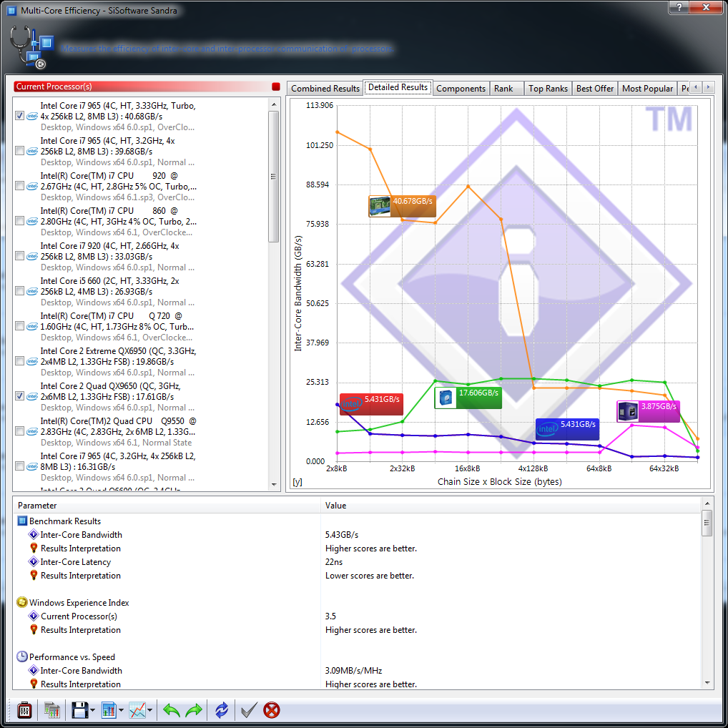Check the Core i7 CPU 920 @ 2.67GHz entry
The image size is (728, 728).
[x=19, y=186]
